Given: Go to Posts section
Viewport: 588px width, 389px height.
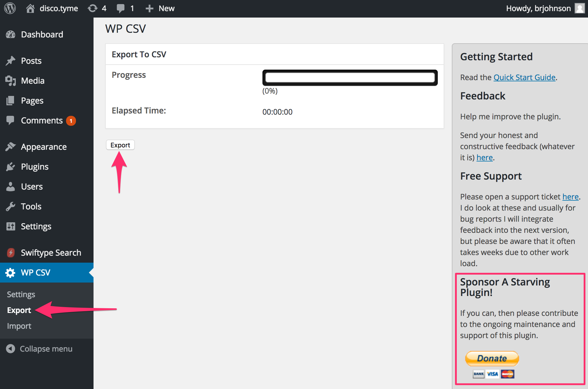Looking at the screenshot, I should [47, 61].
